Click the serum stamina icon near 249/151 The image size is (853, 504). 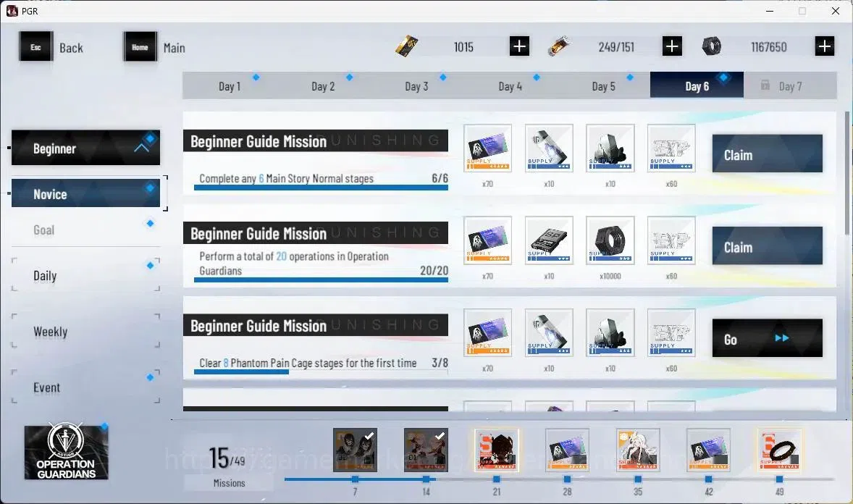click(559, 46)
